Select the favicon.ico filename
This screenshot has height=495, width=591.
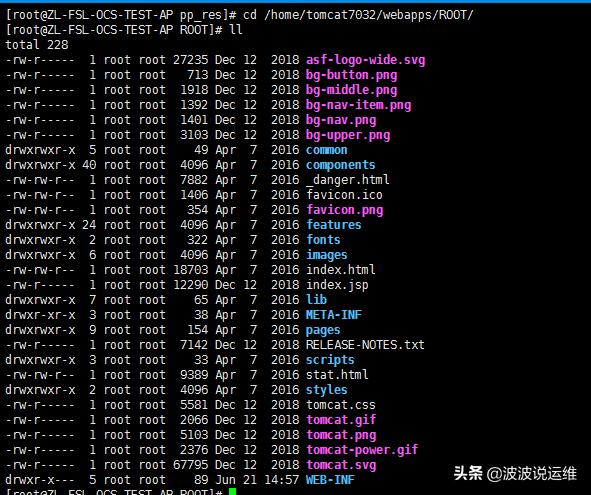pos(344,195)
